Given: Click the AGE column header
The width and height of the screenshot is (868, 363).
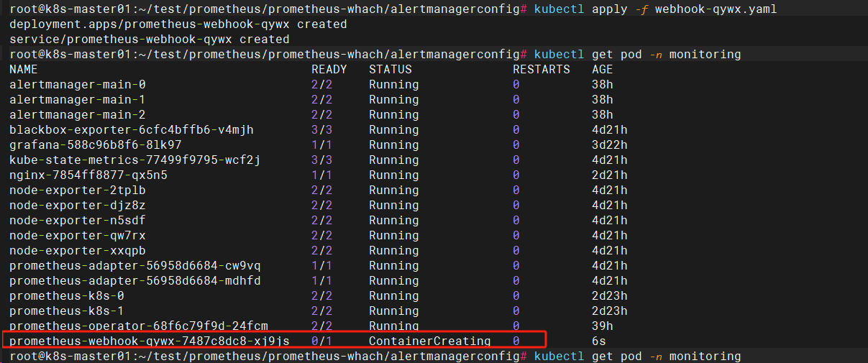Looking at the screenshot, I should (x=603, y=70).
